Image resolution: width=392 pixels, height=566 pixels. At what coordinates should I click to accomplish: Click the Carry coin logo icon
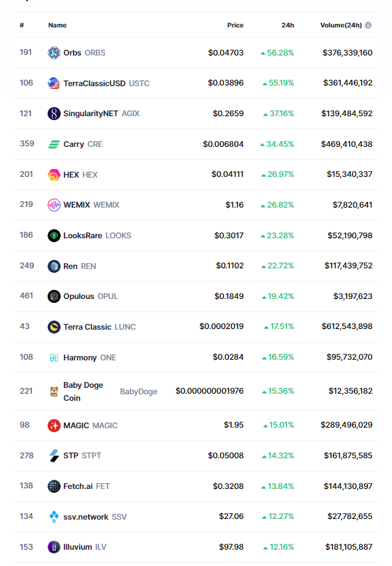(x=54, y=144)
